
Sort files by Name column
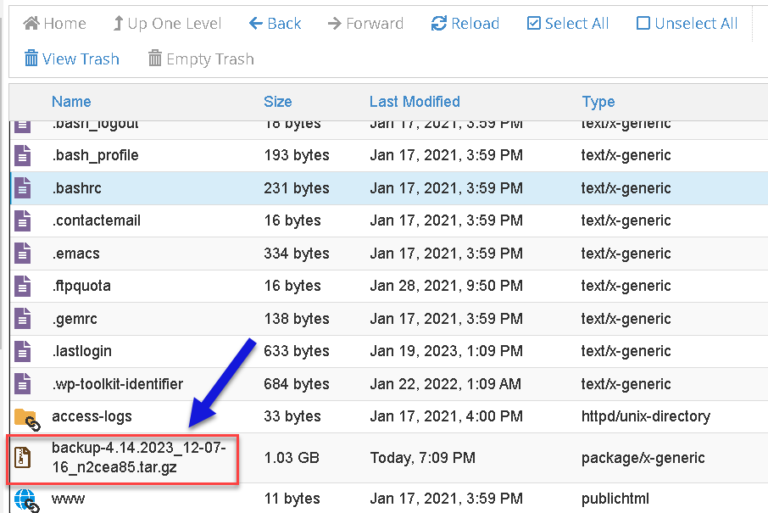pyautogui.click(x=72, y=101)
